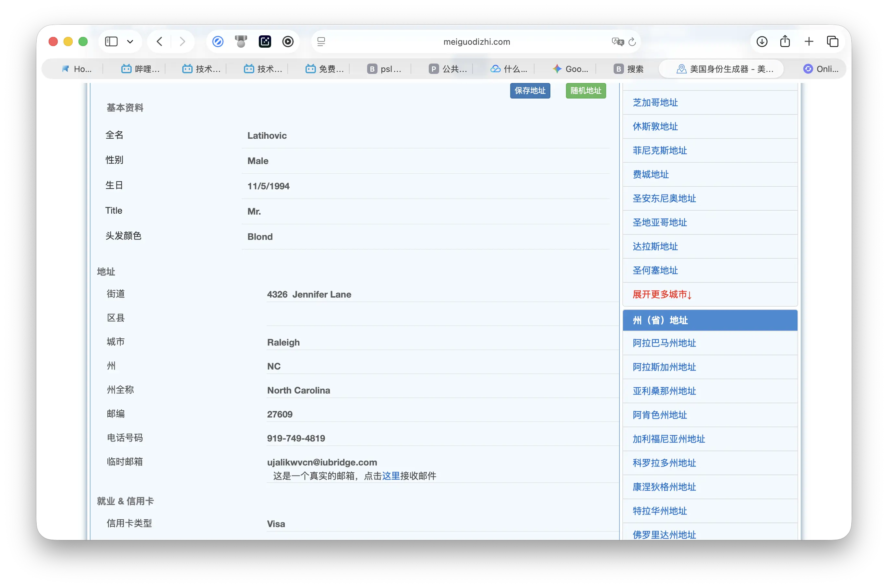
Task: Click the blue content-blocker extension icon
Action: click(x=218, y=41)
